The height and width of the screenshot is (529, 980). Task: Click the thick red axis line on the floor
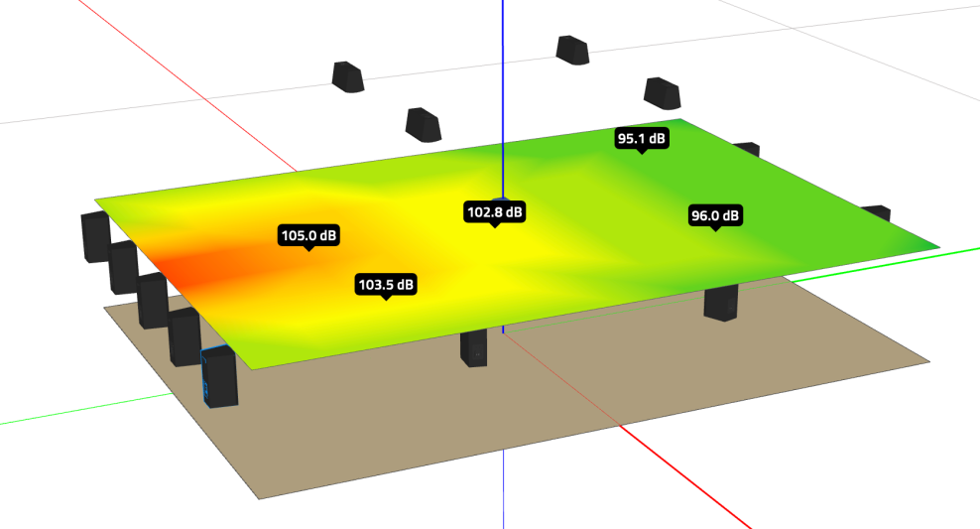coord(684,477)
